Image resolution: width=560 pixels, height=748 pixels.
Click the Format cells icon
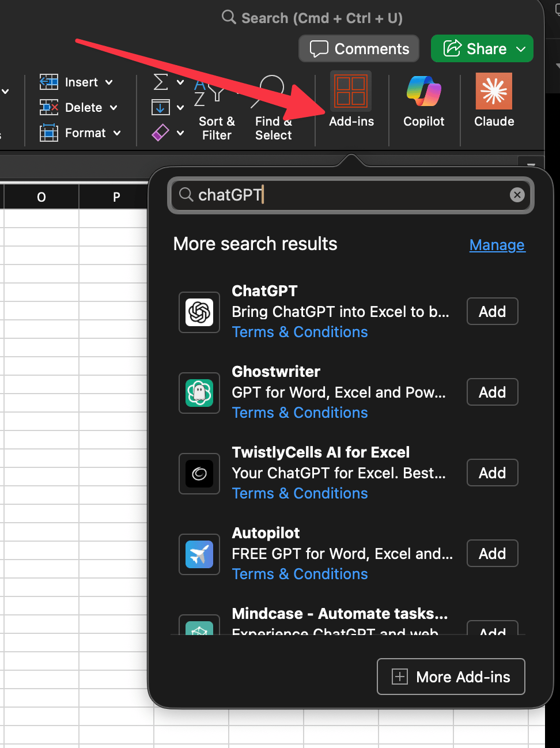(49, 133)
